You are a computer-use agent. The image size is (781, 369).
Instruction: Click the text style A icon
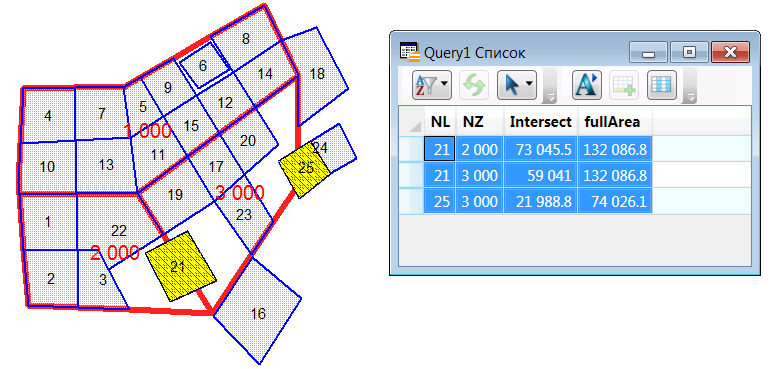[x=587, y=86]
